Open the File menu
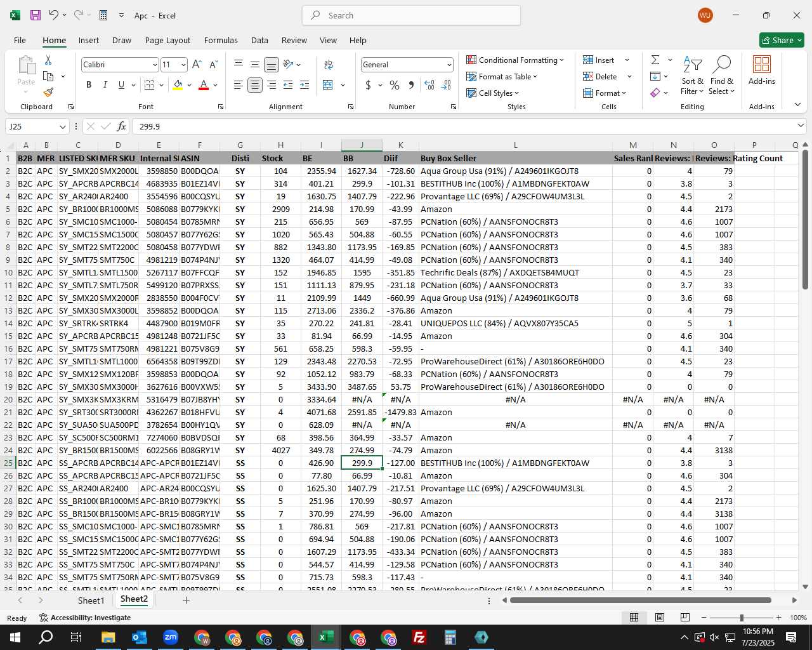This screenshot has width=812, height=650. pos(20,40)
